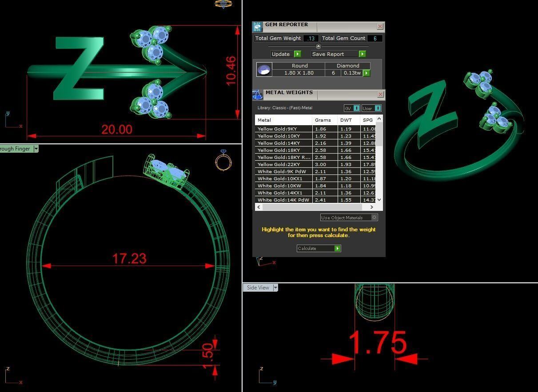Image resolution: width=538 pixels, height=392 pixels.
Task: Select the 1.50 shank thickness dimension
Action: click(x=207, y=356)
